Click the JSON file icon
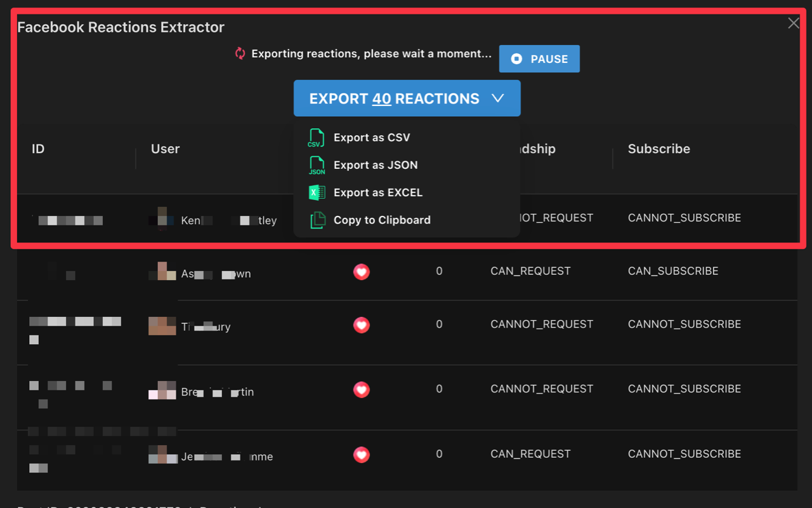812x508 pixels. click(x=317, y=165)
